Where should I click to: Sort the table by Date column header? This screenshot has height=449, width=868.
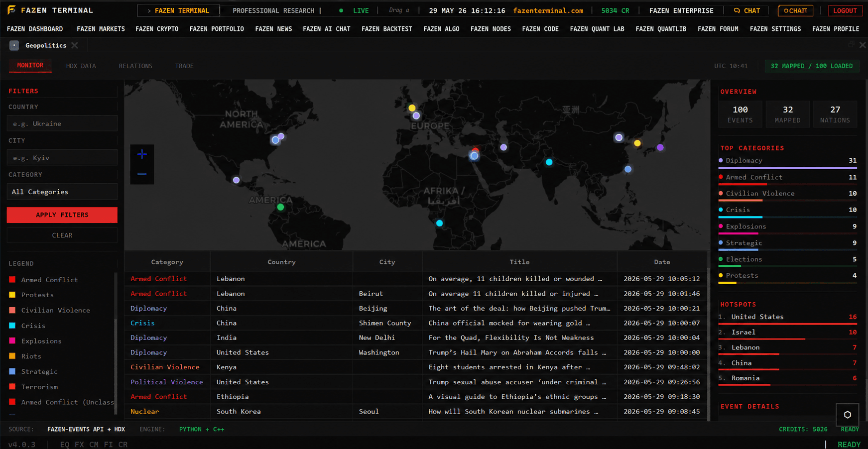pos(662,262)
